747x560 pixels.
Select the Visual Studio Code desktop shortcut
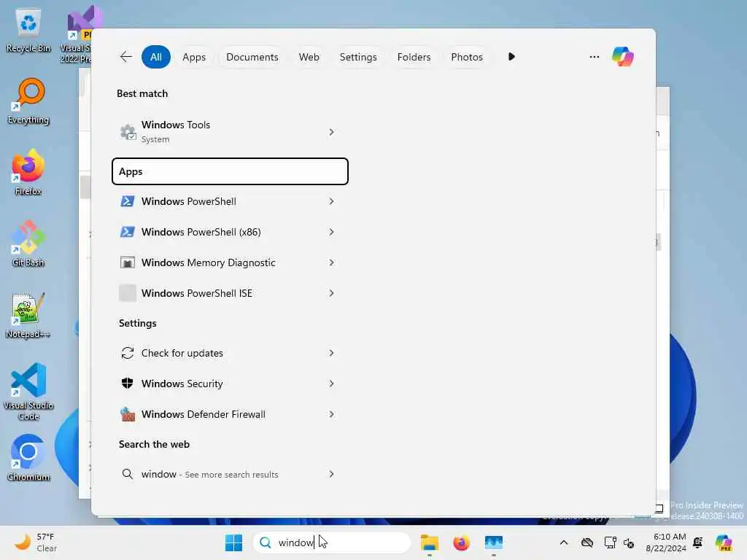[x=28, y=392]
